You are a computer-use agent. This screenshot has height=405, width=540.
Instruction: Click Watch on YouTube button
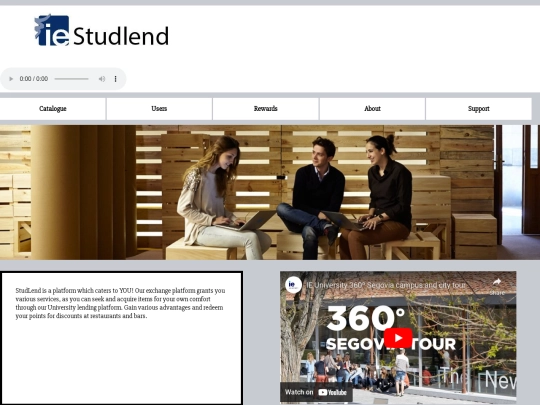[316, 392]
